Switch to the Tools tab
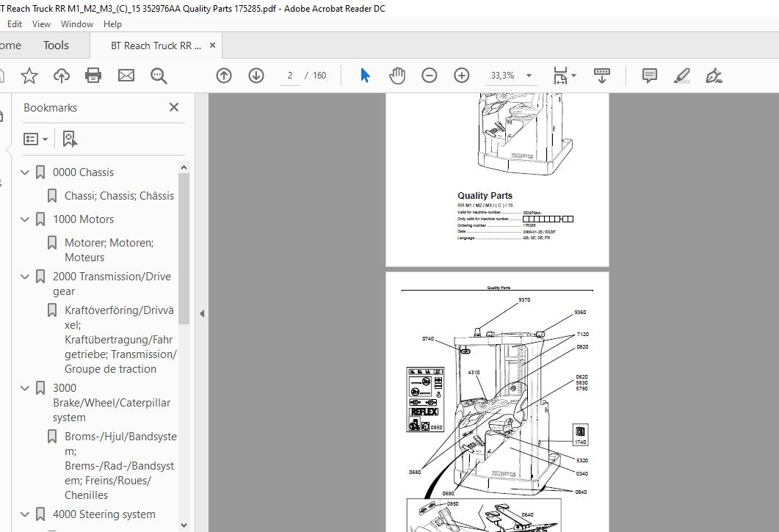Image resolution: width=779 pixels, height=532 pixels. tap(56, 45)
